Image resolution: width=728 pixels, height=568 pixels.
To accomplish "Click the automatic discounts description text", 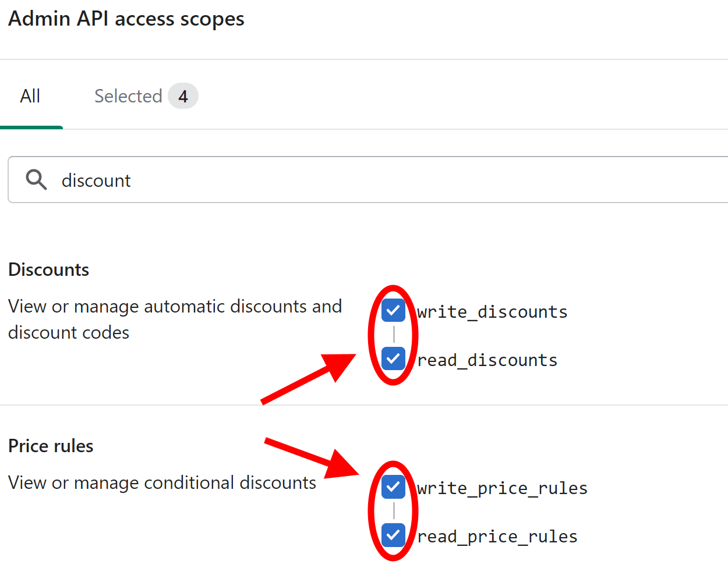I will pyautogui.click(x=175, y=319).
